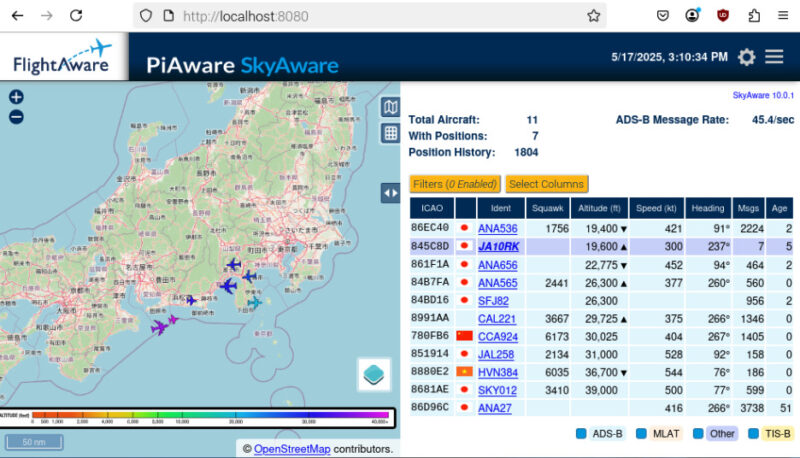Toggle the TIS-B legend checkbox
The image size is (800, 458).
coord(753,434)
